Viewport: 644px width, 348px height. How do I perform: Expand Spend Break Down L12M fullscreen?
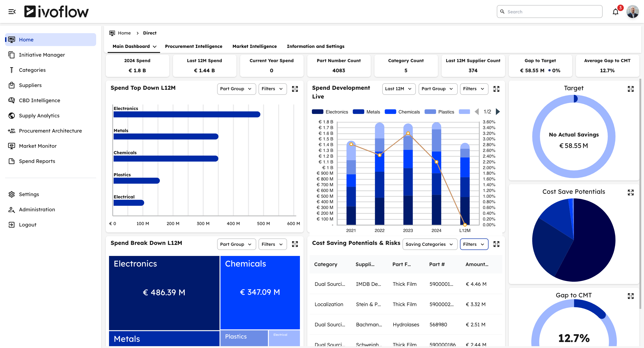coord(295,244)
